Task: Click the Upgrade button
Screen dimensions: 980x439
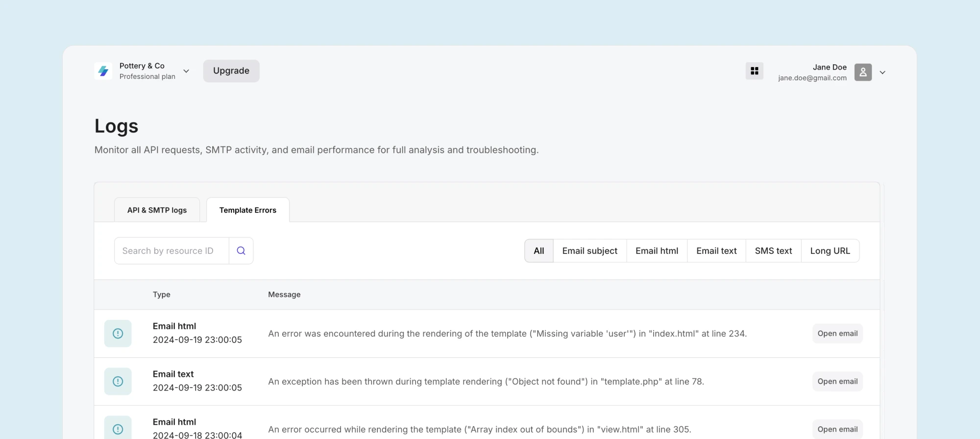Action: pyautogui.click(x=231, y=71)
